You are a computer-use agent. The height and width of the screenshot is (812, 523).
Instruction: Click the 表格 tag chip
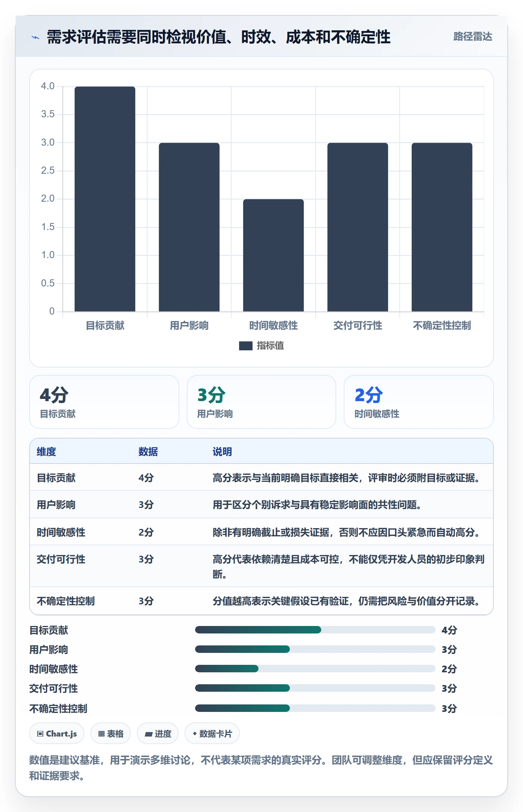(111, 734)
